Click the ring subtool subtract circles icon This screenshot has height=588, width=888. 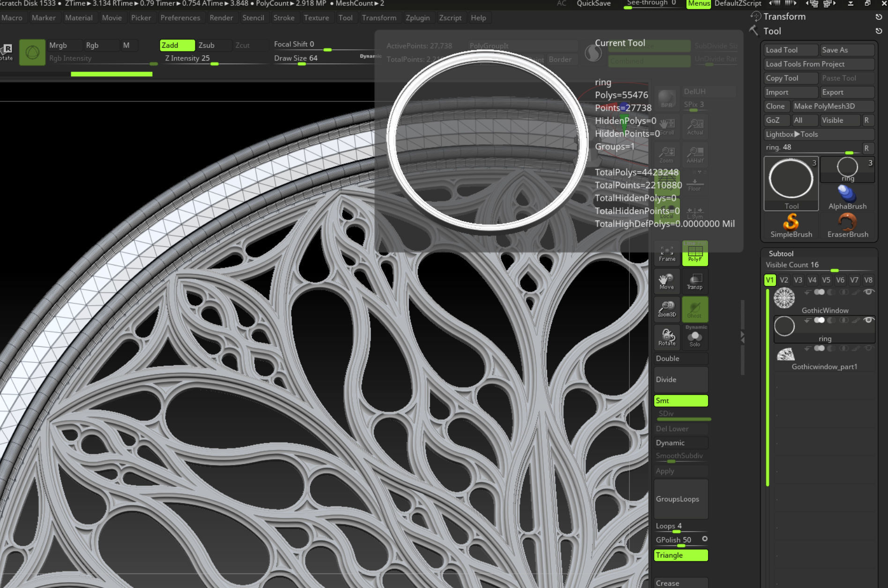pos(832,320)
